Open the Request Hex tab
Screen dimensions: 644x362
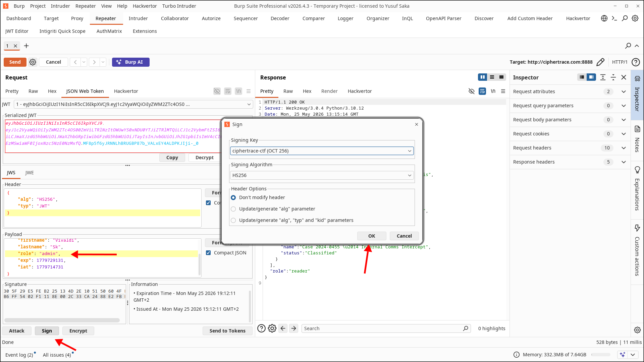[x=52, y=91]
